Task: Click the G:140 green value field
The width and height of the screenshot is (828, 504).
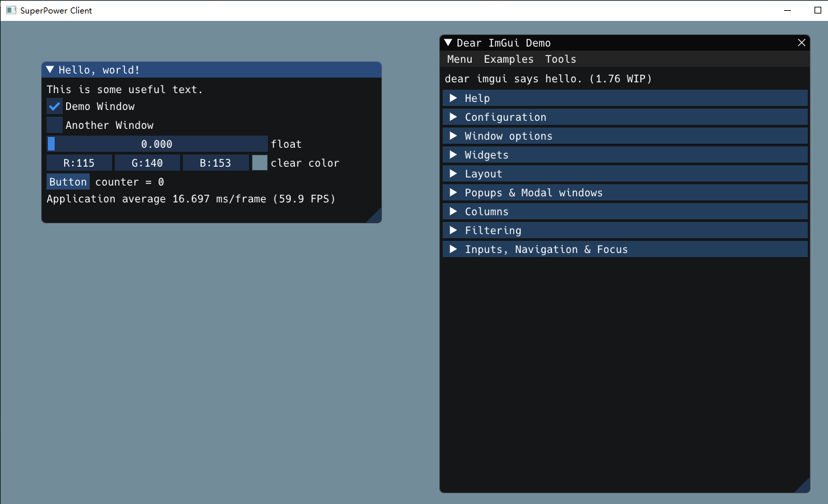Action: tap(147, 163)
